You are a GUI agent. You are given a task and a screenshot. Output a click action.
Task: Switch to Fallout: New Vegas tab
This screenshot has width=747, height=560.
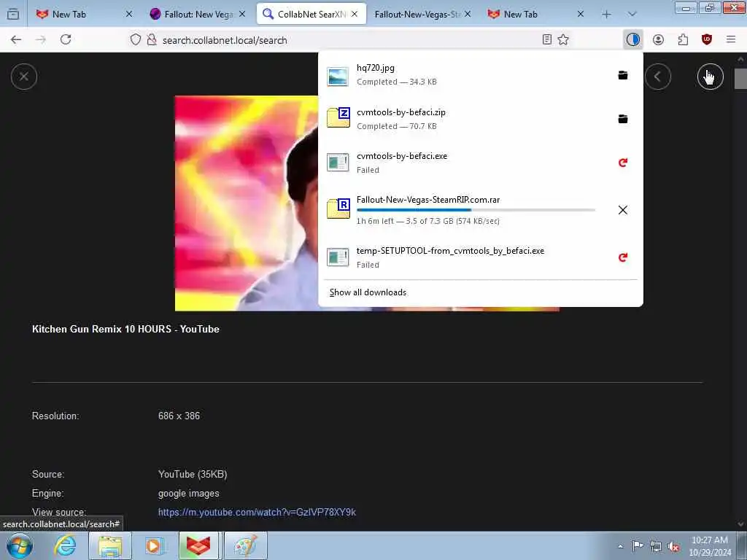tap(196, 15)
